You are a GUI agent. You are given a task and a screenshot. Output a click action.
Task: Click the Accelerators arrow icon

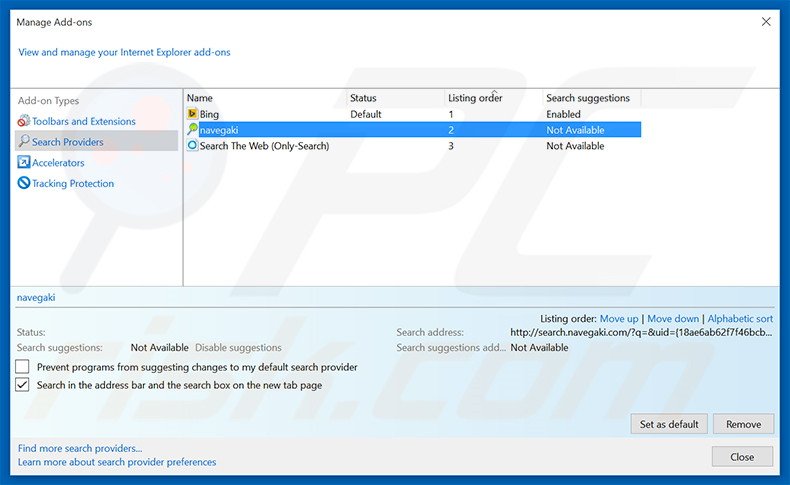[x=24, y=162]
